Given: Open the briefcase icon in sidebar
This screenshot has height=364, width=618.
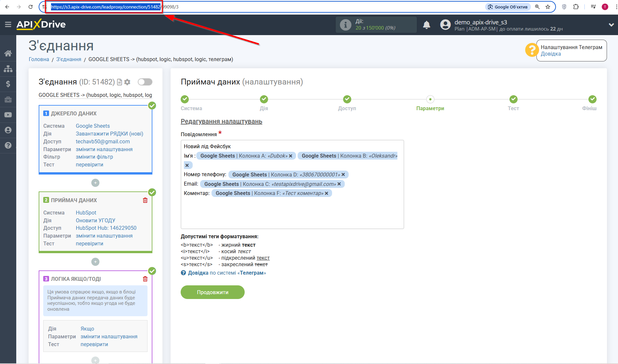Looking at the screenshot, I should [x=8, y=99].
